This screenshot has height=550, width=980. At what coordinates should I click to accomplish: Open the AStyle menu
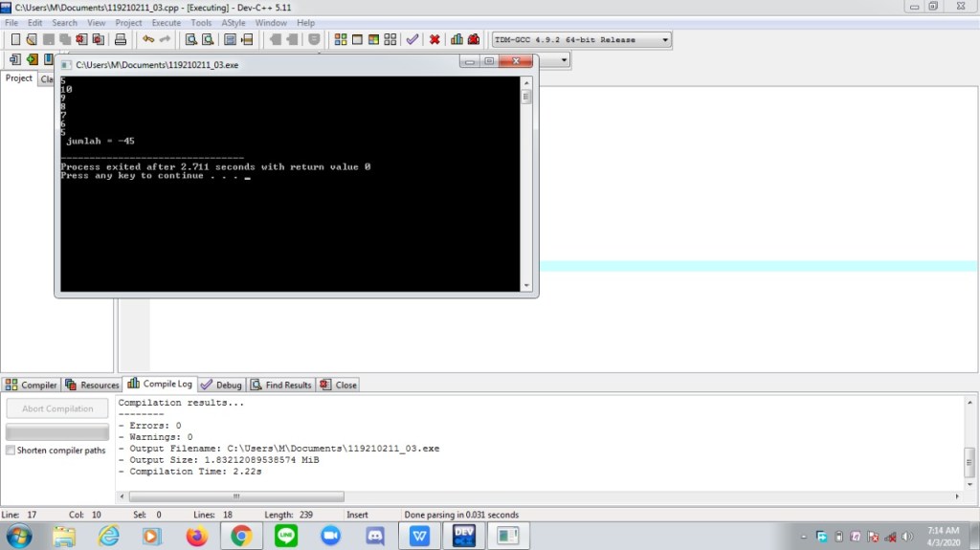233,22
